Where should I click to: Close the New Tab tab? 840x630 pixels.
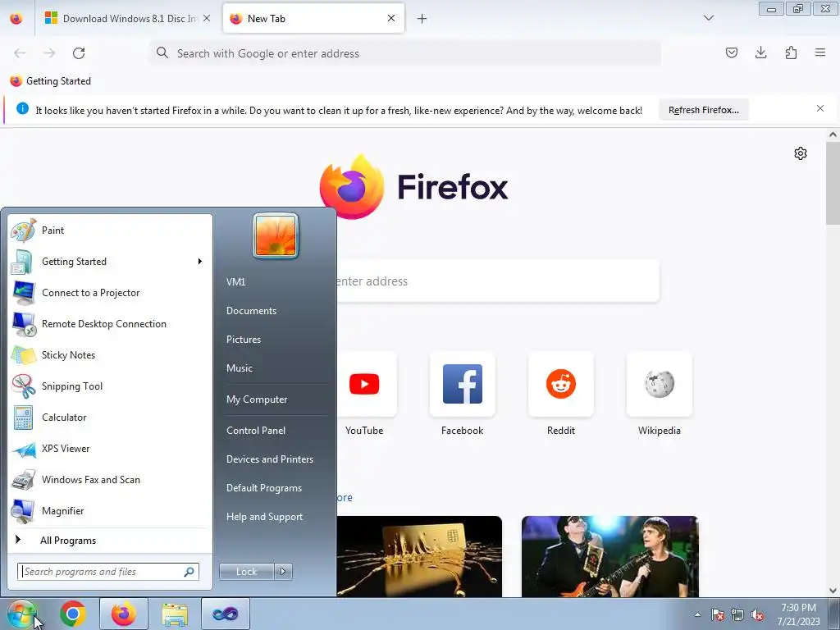(391, 18)
